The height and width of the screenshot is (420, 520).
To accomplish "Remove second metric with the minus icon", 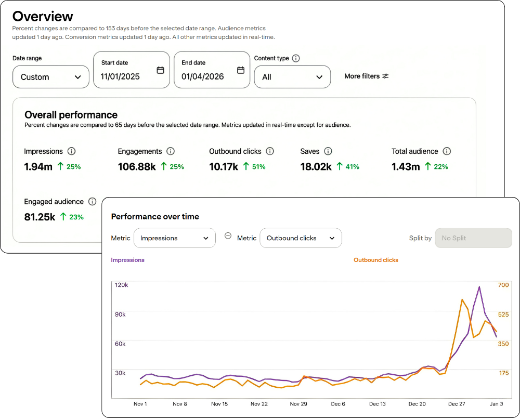I will click(228, 235).
